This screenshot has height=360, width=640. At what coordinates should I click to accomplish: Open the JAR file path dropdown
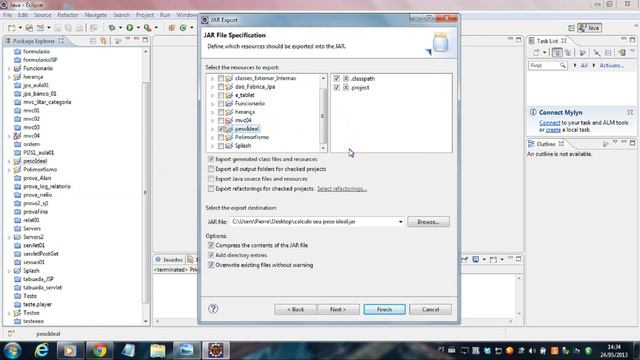coord(400,222)
